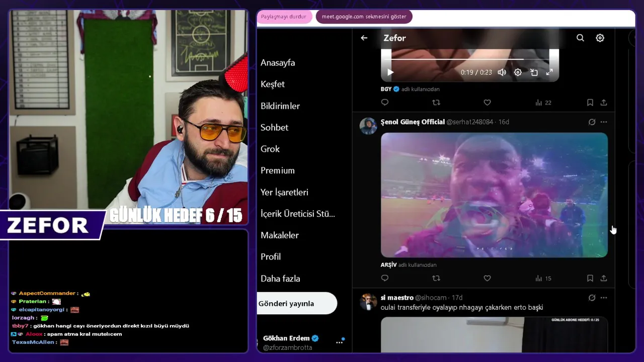Reply to the Şenol Güneş post
The width and height of the screenshot is (644, 362).
pos(385,278)
